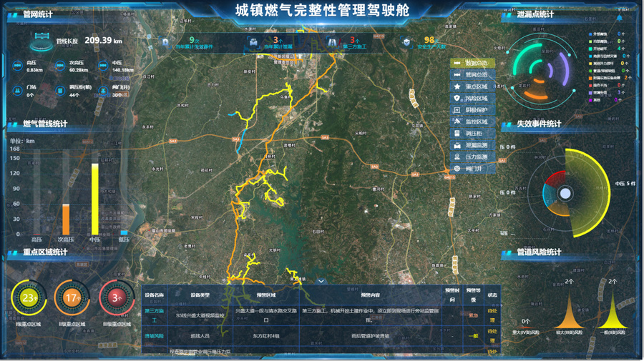The image size is (644, 361).
Task: Toggle the 重点区域 star layer
Action: (457, 86)
